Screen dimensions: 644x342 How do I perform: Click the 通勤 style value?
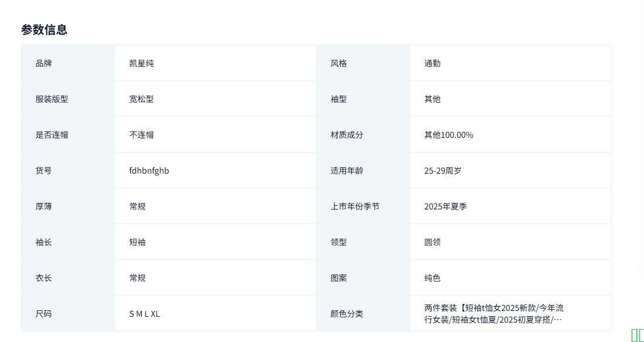pos(432,63)
